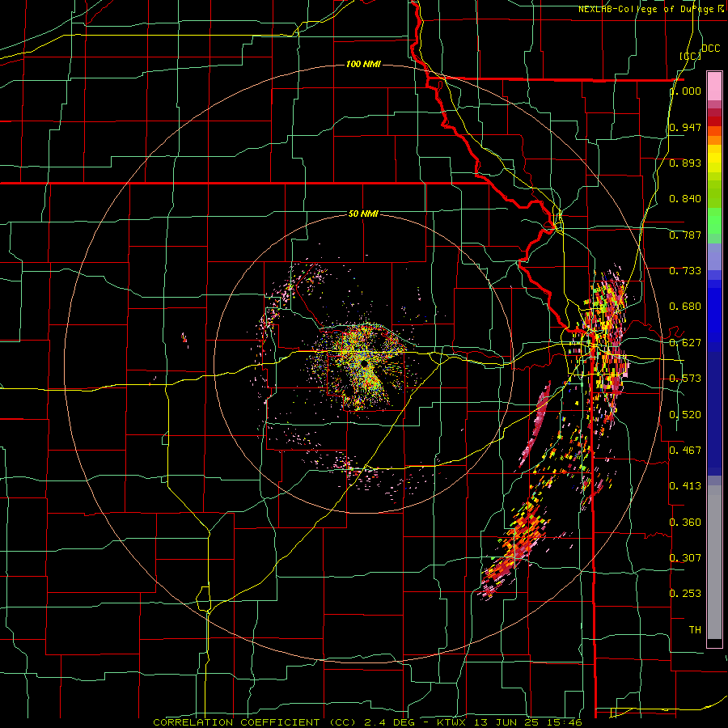Click the 0.253 scale value
This screenshot has height=728, width=728.
tap(685, 594)
